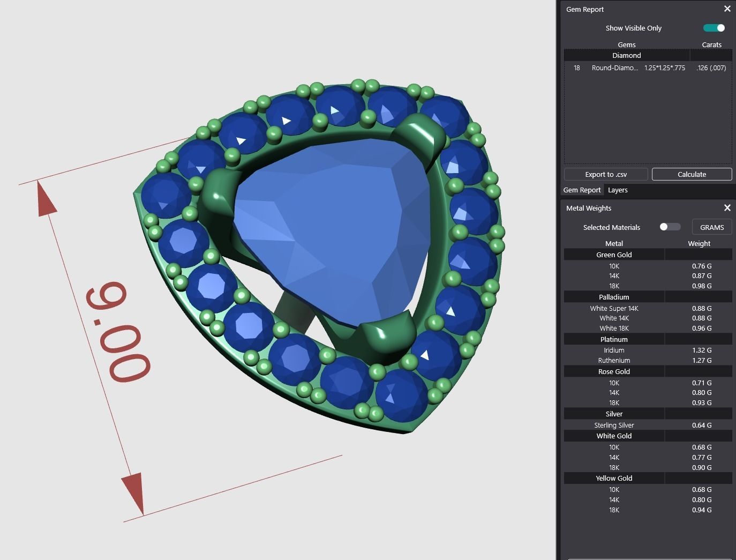736x560 pixels.
Task: Click the 0.94 G Yellow Gold weight
Action: point(702,510)
